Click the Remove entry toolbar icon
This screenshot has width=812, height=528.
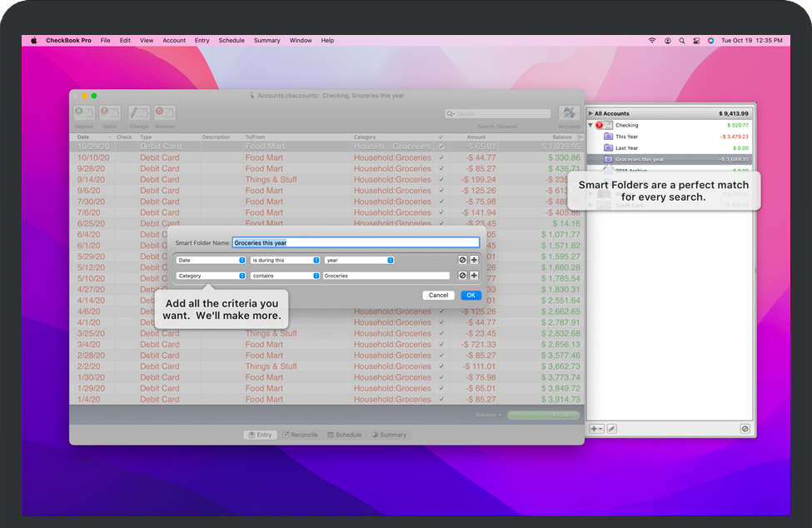point(164,113)
